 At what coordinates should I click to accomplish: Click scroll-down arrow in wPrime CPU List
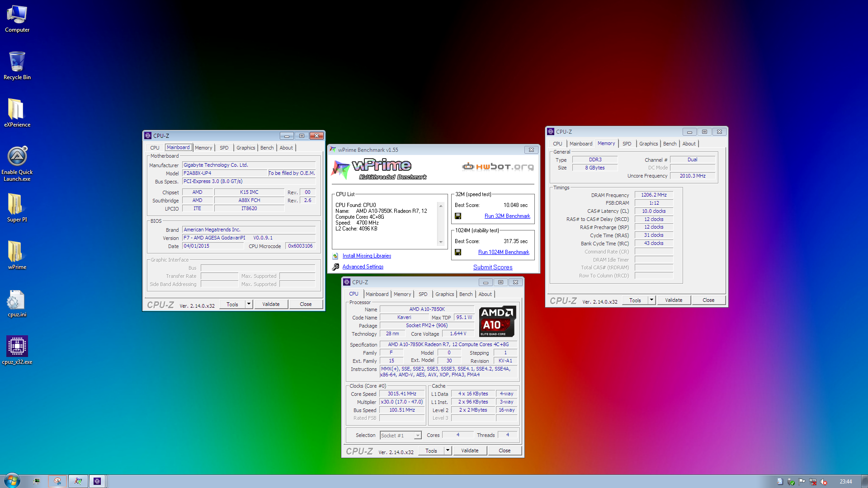click(x=441, y=242)
